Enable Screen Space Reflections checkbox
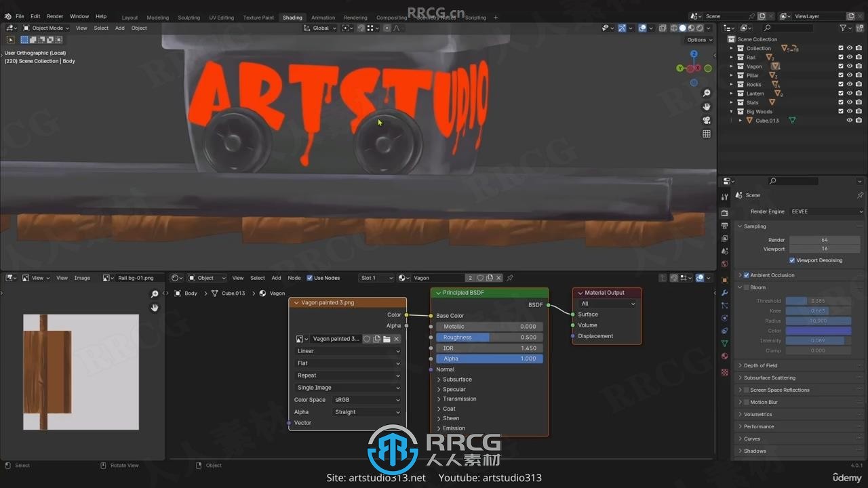This screenshot has height=488, width=868. point(747,390)
